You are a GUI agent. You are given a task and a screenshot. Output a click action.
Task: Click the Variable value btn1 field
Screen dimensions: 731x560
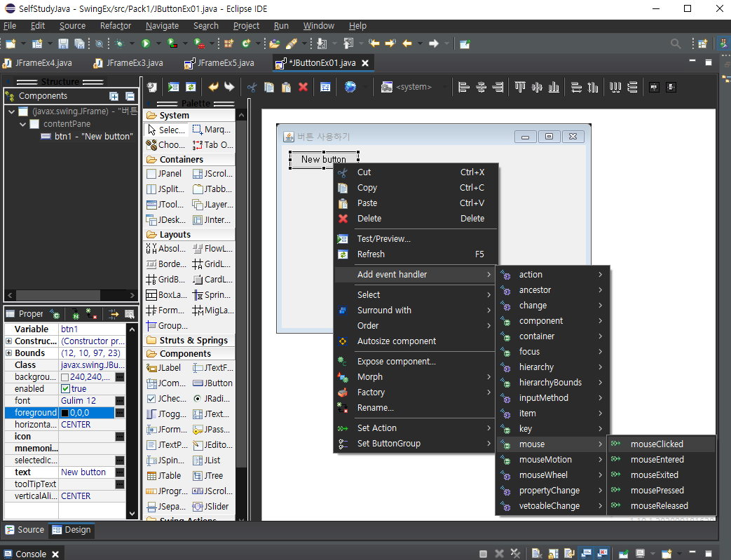(x=91, y=329)
